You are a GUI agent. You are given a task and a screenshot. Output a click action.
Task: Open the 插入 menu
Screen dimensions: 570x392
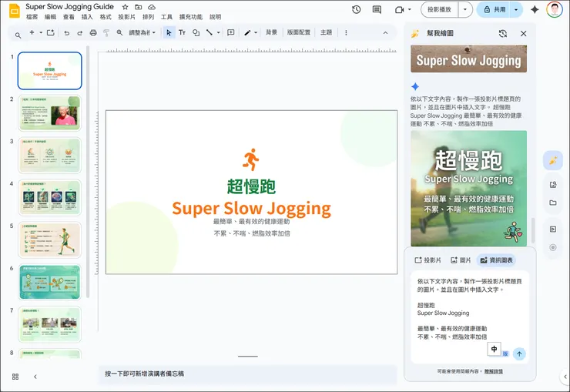87,17
